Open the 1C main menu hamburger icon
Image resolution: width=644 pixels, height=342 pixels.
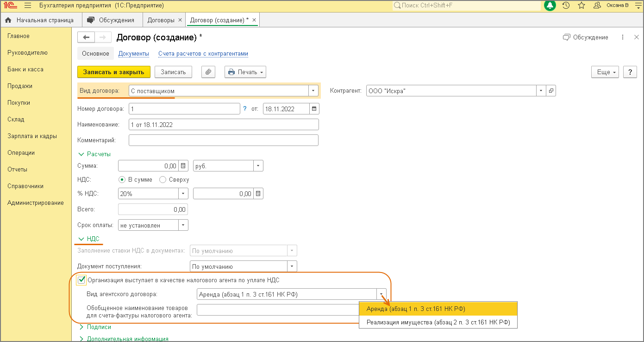coord(27,6)
